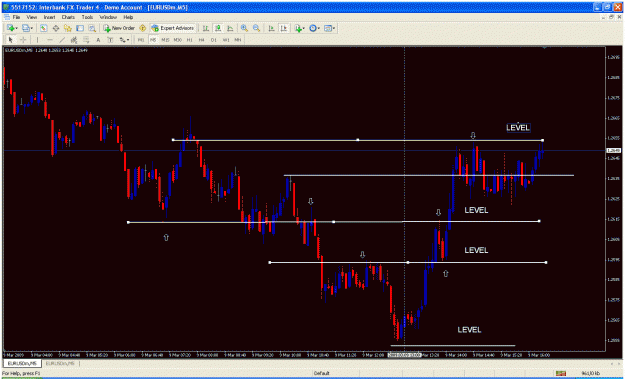
Task: Switch chart to Candlesticks type
Action: click(218, 28)
